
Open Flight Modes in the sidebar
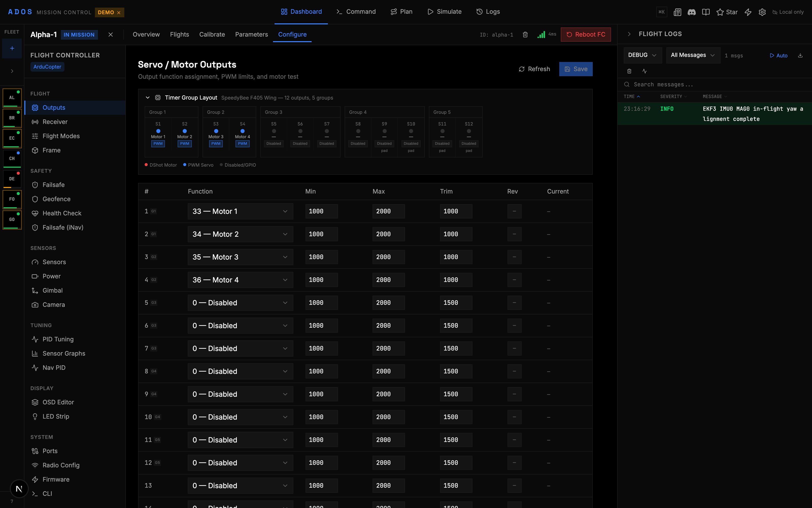pyautogui.click(x=75, y=136)
